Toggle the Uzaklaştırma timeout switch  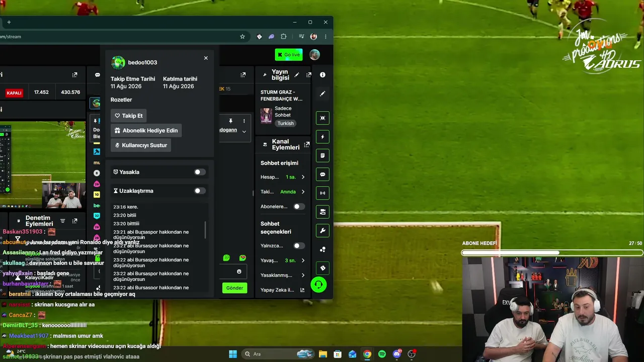pyautogui.click(x=200, y=191)
